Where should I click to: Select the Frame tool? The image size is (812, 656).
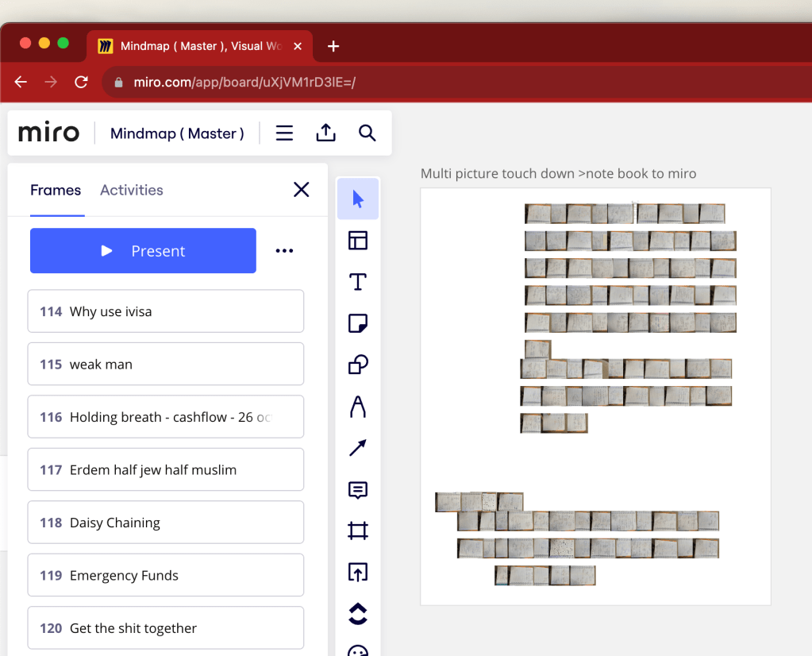pos(358,531)
